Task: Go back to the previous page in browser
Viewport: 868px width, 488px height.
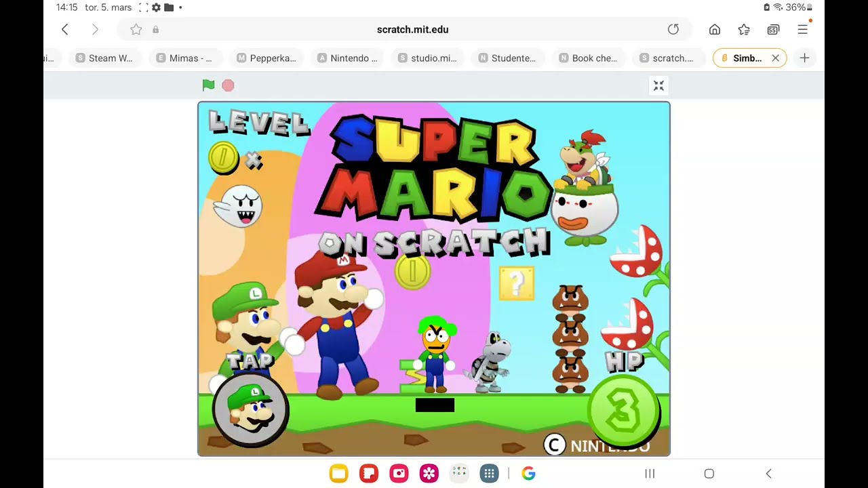Action: 65,29
